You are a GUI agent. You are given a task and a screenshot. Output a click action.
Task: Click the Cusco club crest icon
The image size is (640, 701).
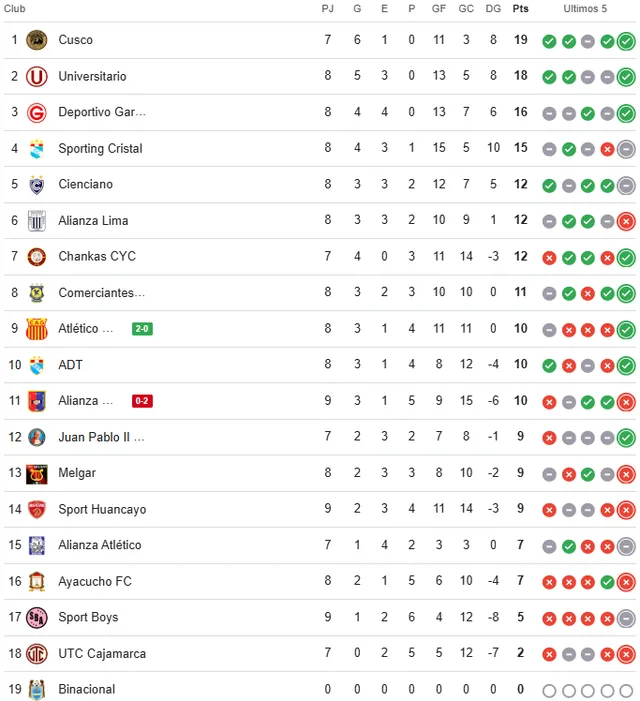point(37,40)
